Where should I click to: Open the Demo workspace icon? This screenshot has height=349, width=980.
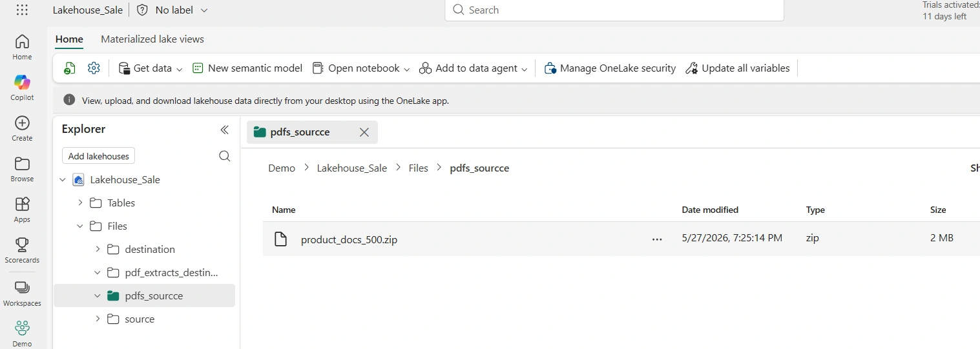22,334
